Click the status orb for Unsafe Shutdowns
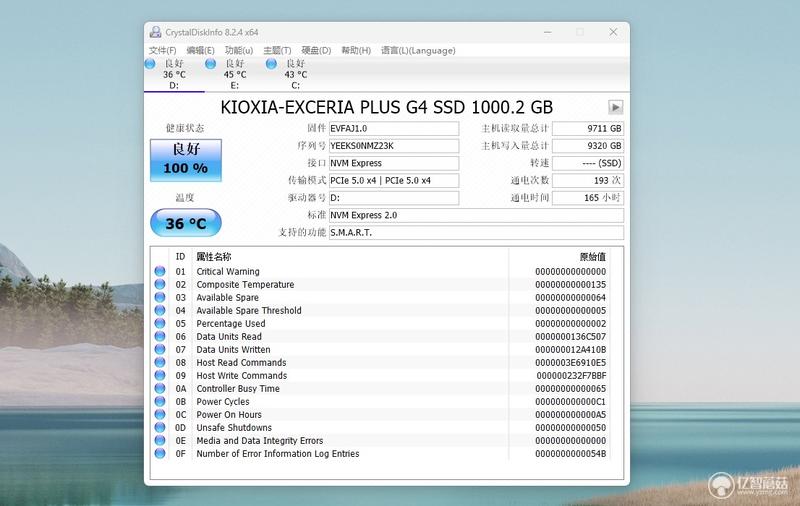The height and width of the screenshot is (506, 800). point(160,427)
